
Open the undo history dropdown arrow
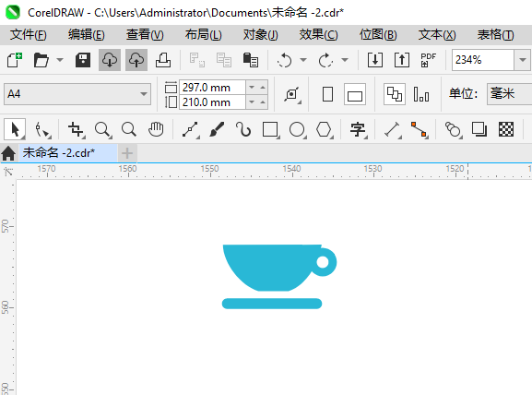[303, 60]
